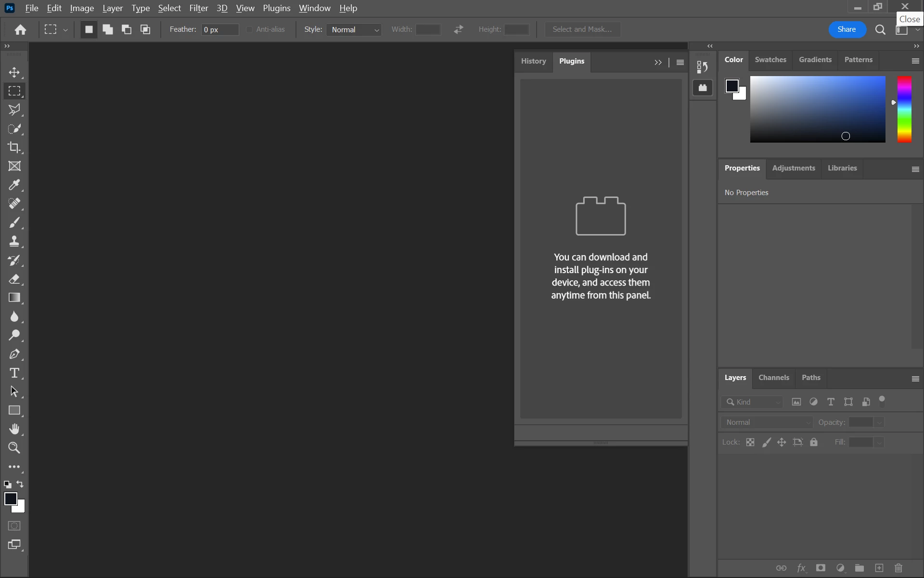Click the Feather input field
The image size is (924, 578).
219,29
